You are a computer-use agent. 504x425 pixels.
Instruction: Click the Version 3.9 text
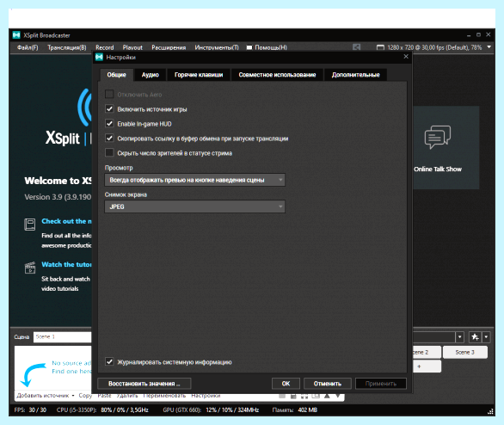[58, 197]
